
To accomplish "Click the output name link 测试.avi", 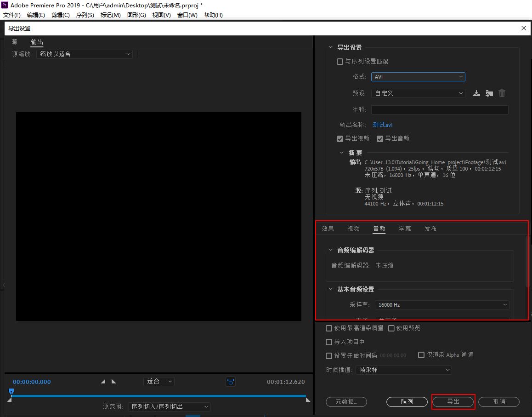I will (382, 125).
